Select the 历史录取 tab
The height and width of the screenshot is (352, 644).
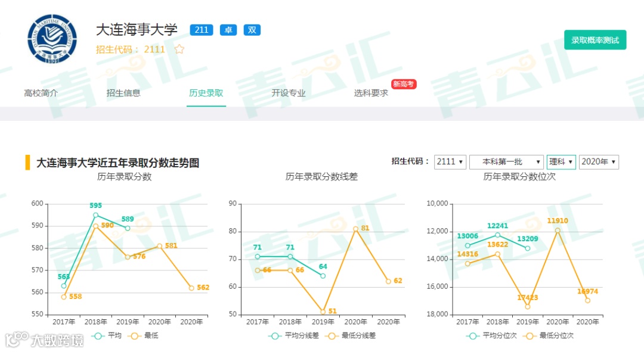tap(206, 93)
